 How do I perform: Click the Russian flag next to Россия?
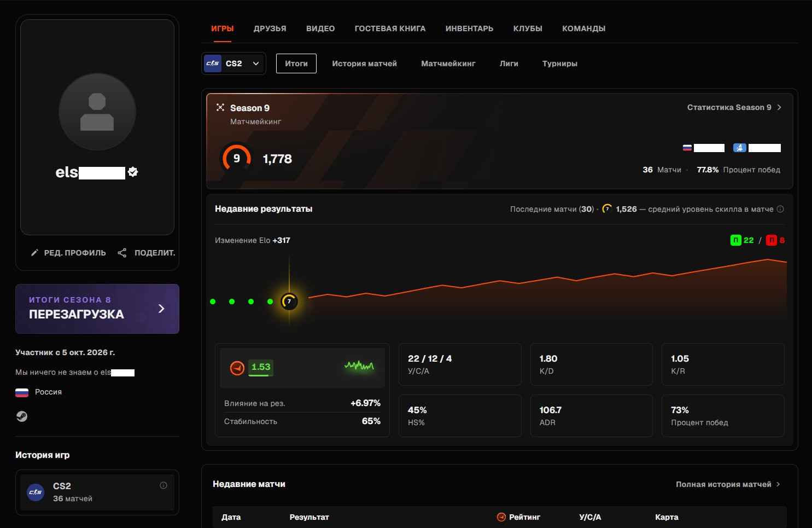click(x=22, y=392)
